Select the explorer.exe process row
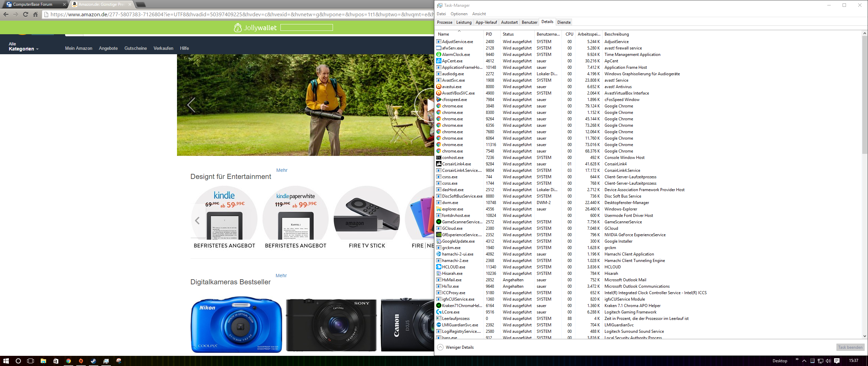868x366 pixels. pos(452,209)
